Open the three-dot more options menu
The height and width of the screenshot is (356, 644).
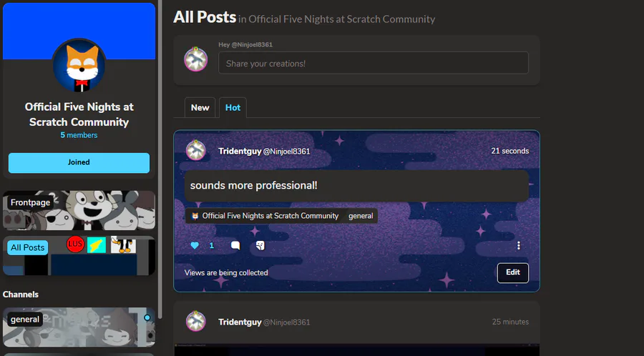point(518,245)
